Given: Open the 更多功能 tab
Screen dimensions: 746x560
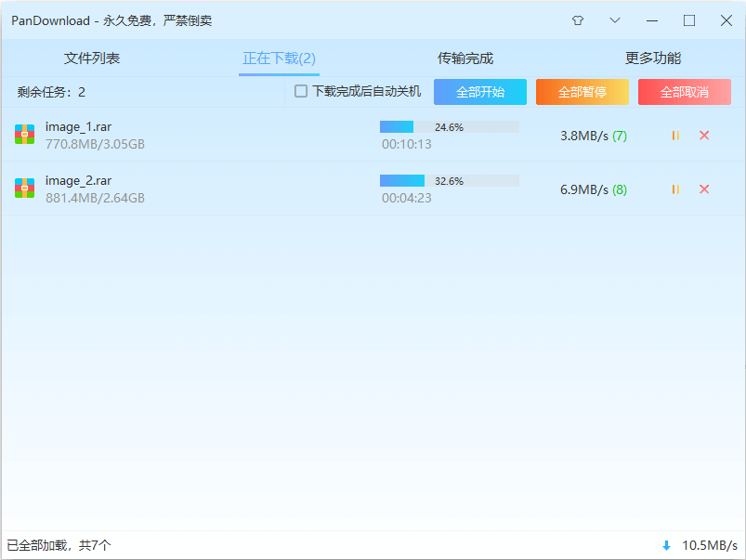Looking at the screenshot, I should tap(651, 58).
